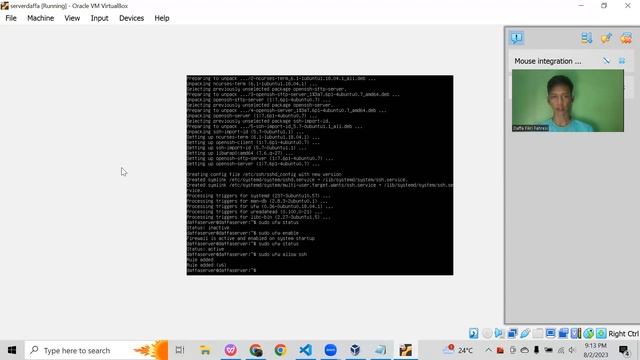Viewport: 640px width, 360px height.
Task: Click the audio status icon in VM status bar
Action: pyautogui.click(x=499, y=333)
